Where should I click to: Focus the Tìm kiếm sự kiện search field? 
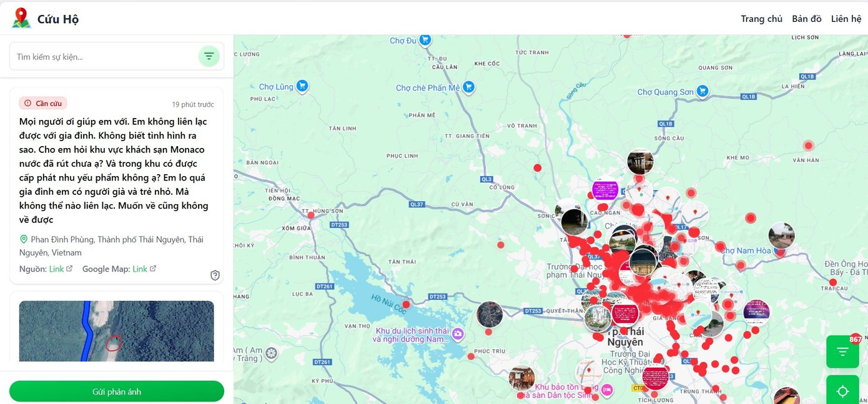point(104,57)
